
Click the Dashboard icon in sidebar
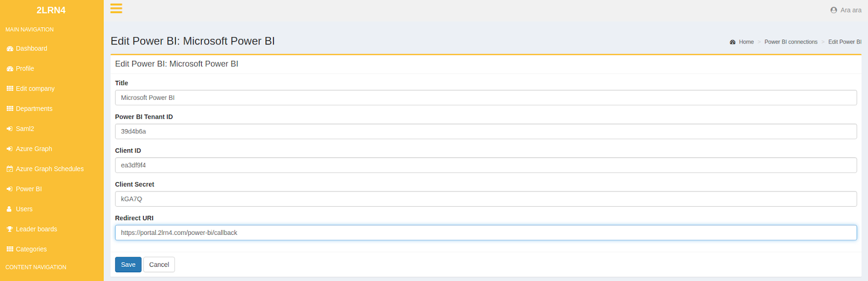coord(10,49)
